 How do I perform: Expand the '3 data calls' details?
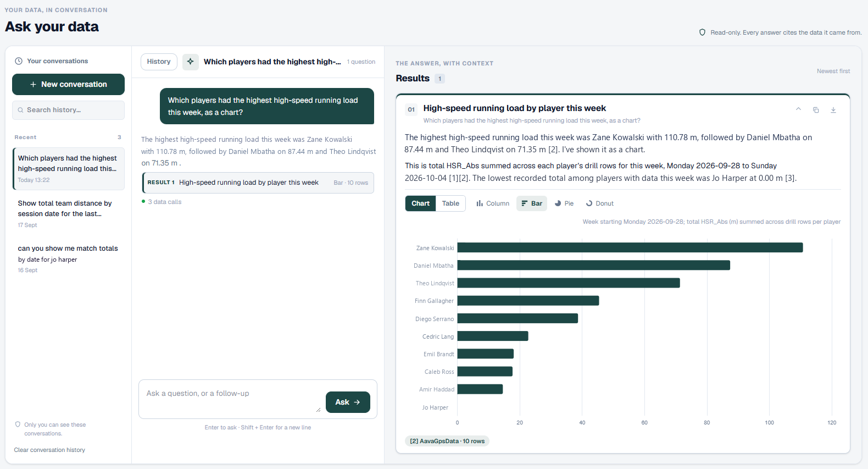tap(162, 202)
